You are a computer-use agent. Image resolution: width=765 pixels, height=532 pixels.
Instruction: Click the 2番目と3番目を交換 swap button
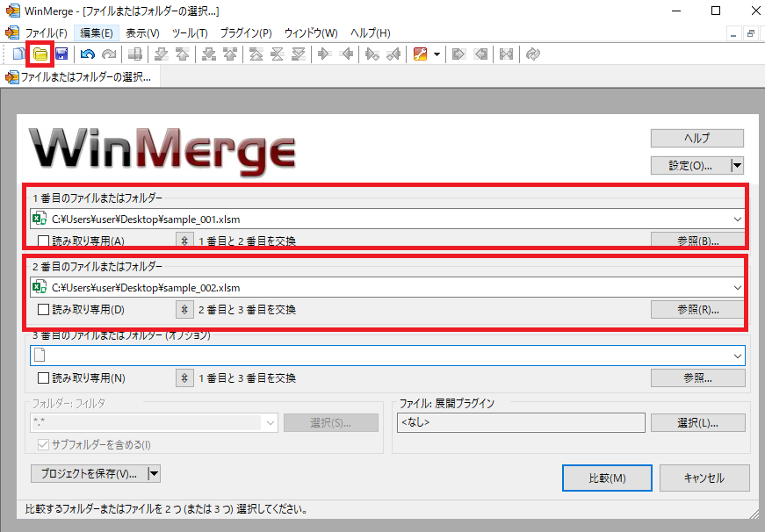184,310
